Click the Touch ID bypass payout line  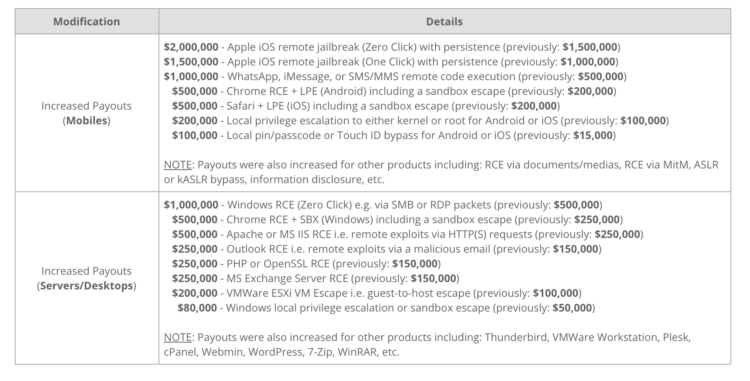[394, 136]
